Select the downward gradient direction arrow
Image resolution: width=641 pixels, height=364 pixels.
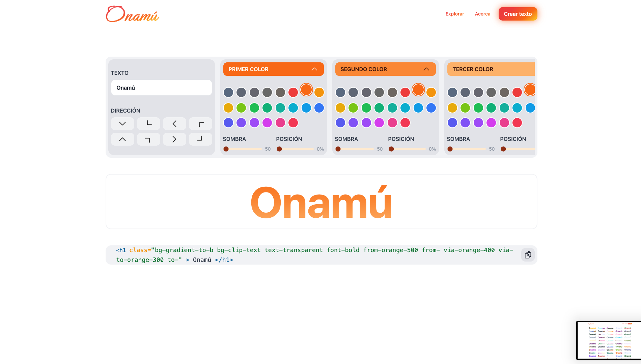122,123
